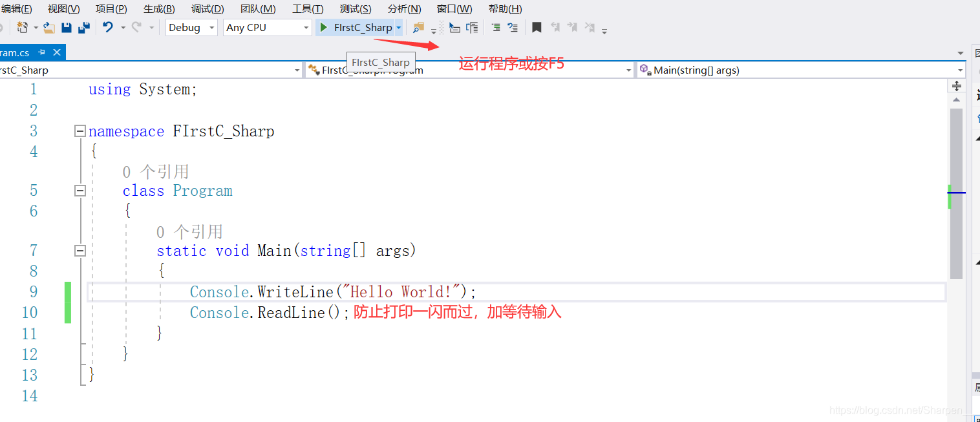Open the class navigation dropdown FIrstC_Sharp.Program
Screen dimensions: 980x422
[x=470, y=70]
